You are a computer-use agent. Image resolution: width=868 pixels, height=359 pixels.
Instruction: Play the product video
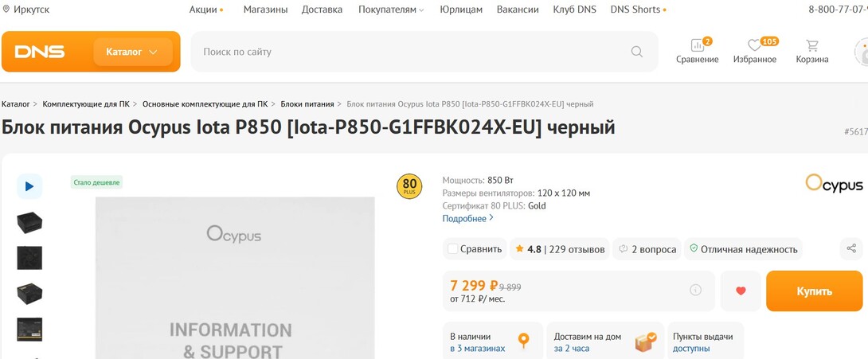(x=29, y=186)
